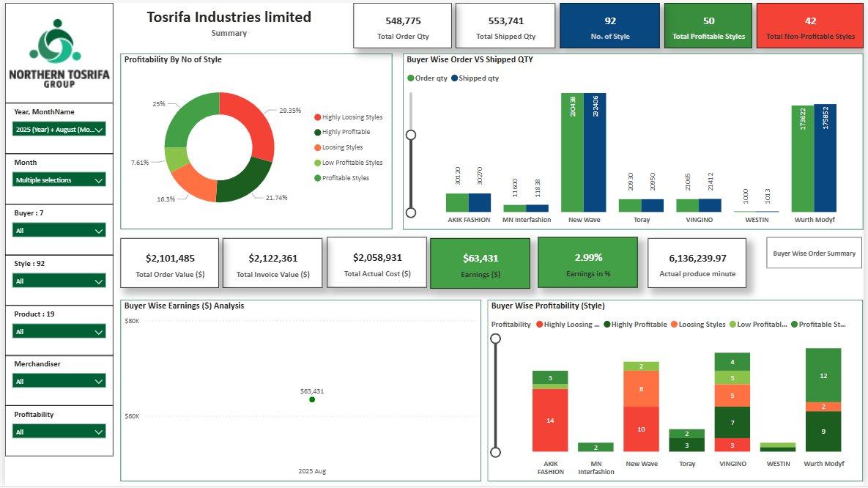Click the upper handle of order chart zoom slider
Viewport: 868px width, 488px height.
tap(411, 135)
